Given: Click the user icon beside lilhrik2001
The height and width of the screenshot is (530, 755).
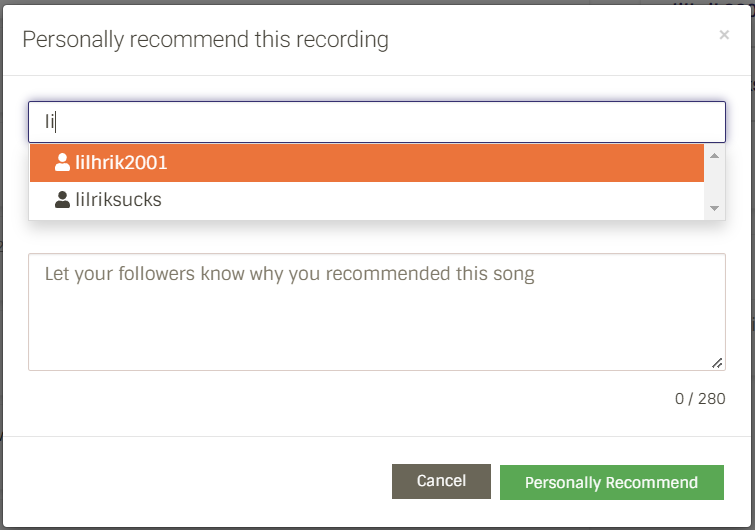Looking at the screenshot, I should [x=63, y=162].
